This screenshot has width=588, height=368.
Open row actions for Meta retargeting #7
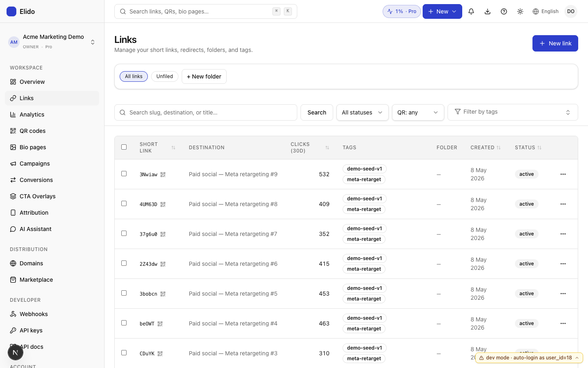coord(563,234)
